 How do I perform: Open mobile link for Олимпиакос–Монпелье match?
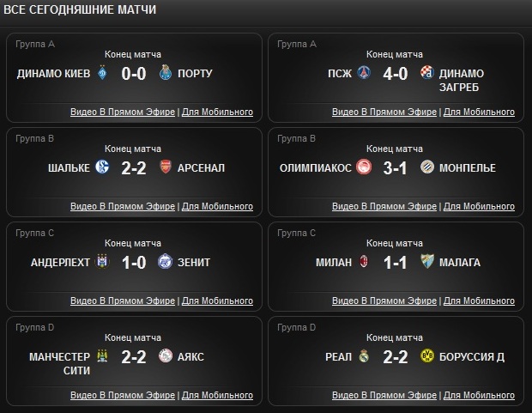[479, 207]
